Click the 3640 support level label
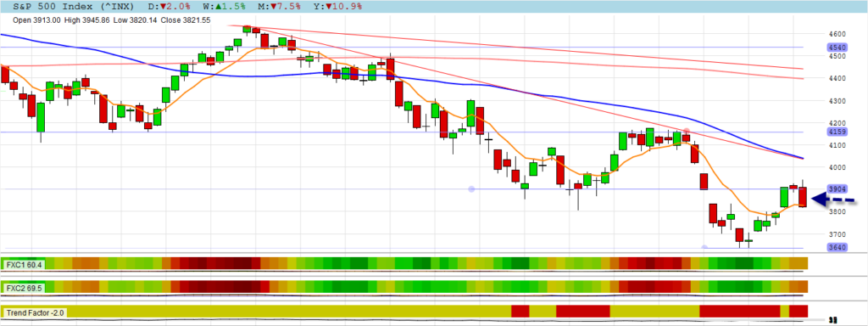This screenshot has height=326, width=868. point(836,248)
